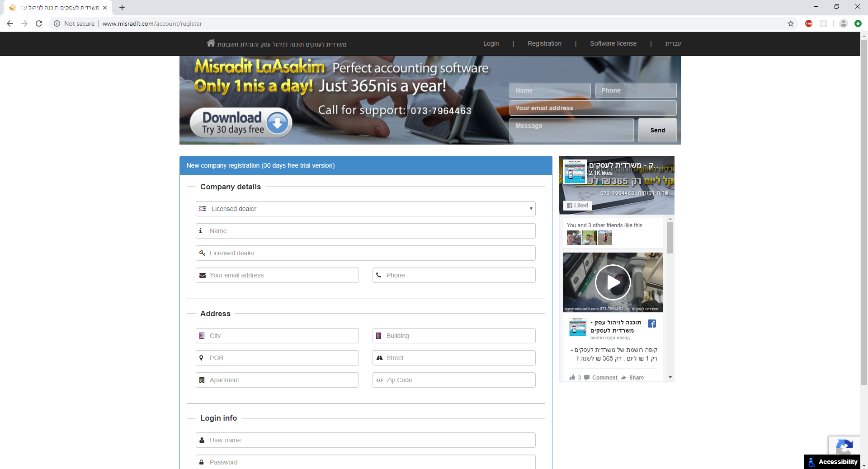Click the company Phone field
This screenshot has height=469, width=868.
[x=454, y=275]
